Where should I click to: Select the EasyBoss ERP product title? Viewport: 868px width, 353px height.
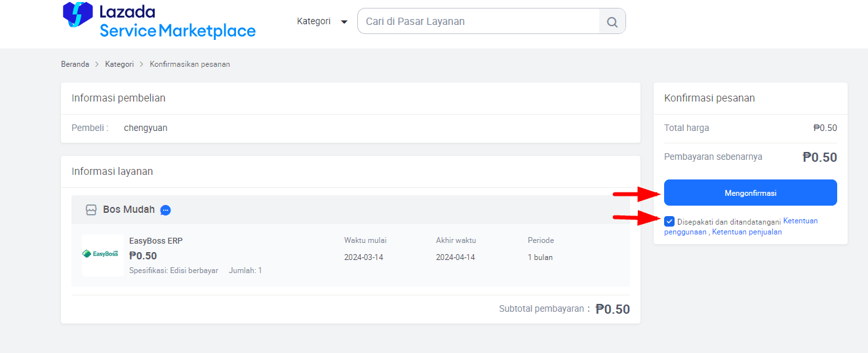(x=156, y=241)
